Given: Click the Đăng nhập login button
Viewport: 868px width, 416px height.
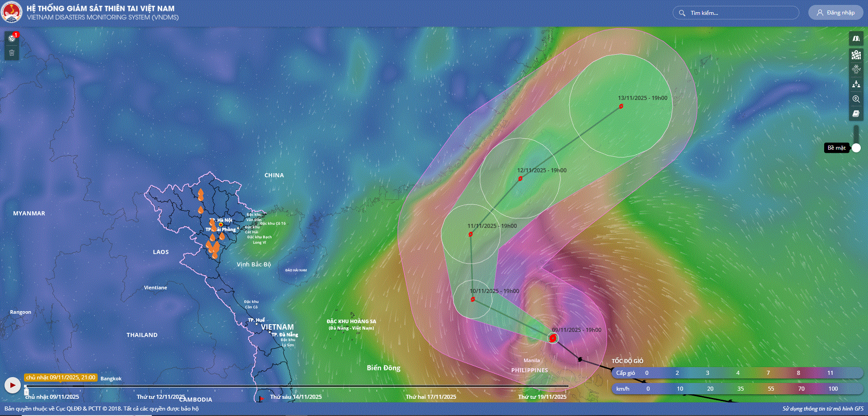Looking at the screenshot, I should click(x=835, y=13).
